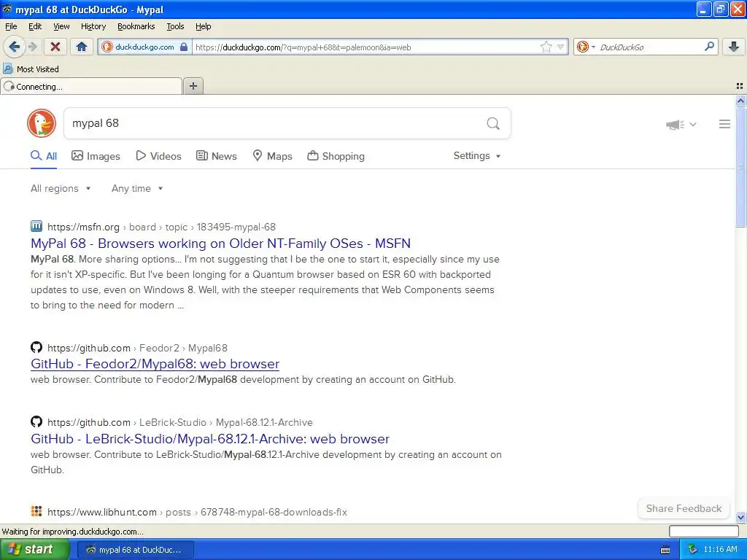Image resolution: width=747 pixels, height=560 pixels.
Task: Submit search with magnifier in search box
Action: pos(493,123)
